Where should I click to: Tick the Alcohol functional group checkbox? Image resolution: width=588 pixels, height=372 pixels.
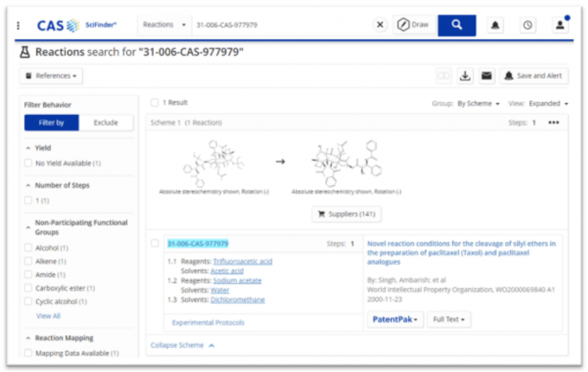(29, 249)
